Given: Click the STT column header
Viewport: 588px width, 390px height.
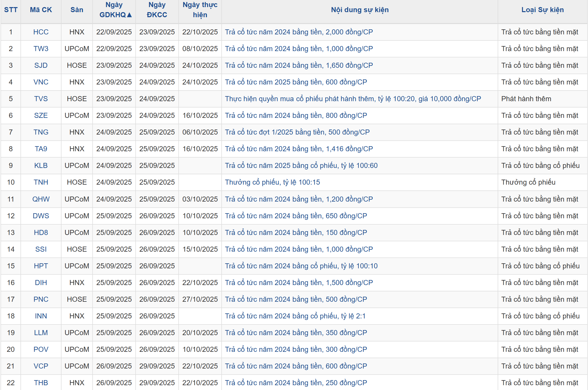Looking at the screenshot, I should [11, 10].
